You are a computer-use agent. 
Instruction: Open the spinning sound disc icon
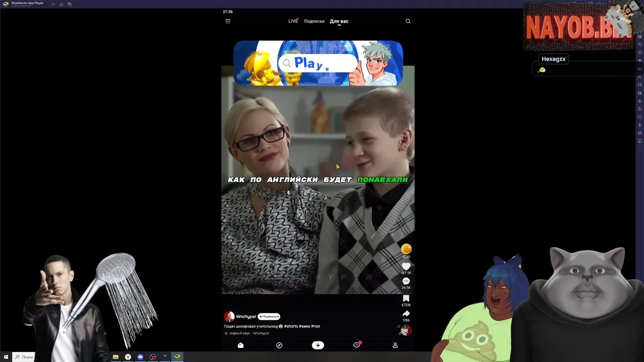(406, 330)
